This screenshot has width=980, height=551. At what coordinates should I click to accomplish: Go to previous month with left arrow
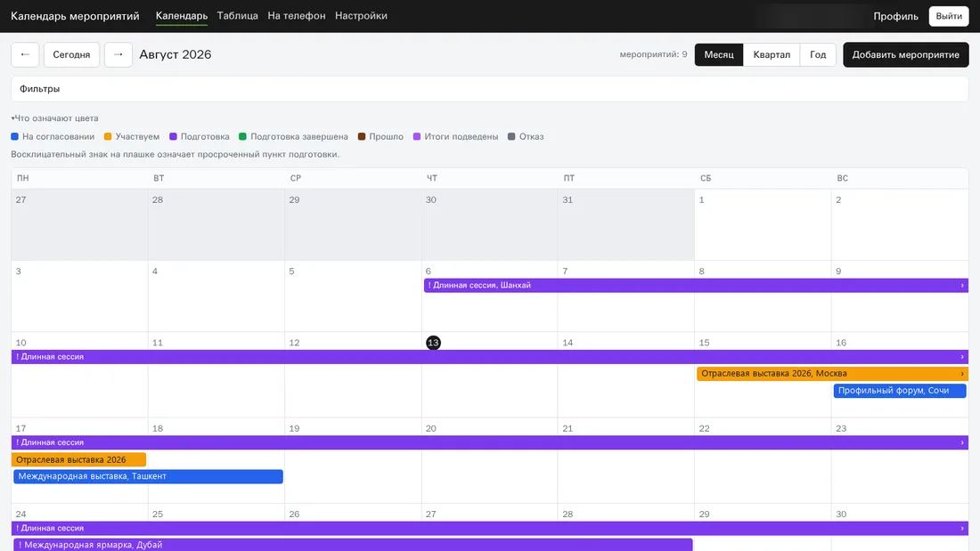pyautogui.click(x=25, y=54)
